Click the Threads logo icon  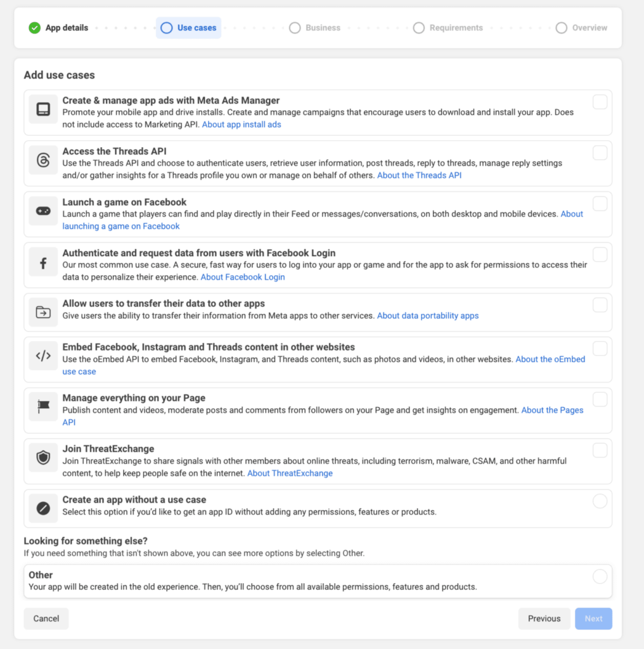coord(43,160)
